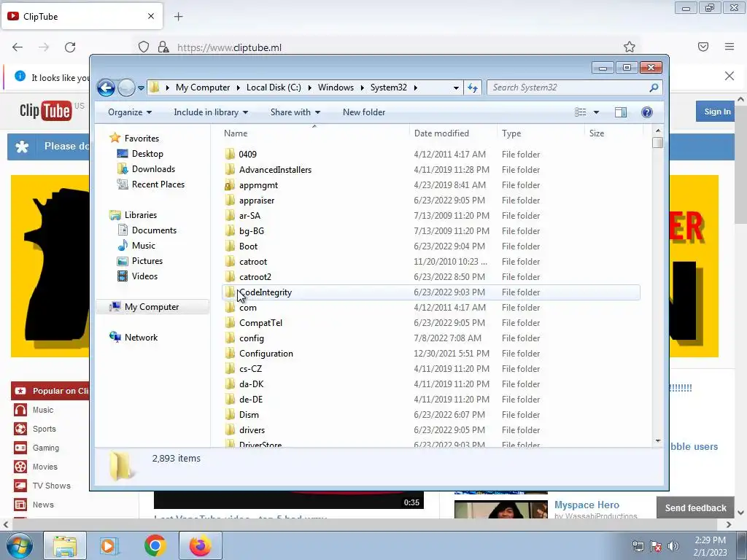The image size is (747, 560).
Task: Select the Videos library
Action: [x=144, y=276]
